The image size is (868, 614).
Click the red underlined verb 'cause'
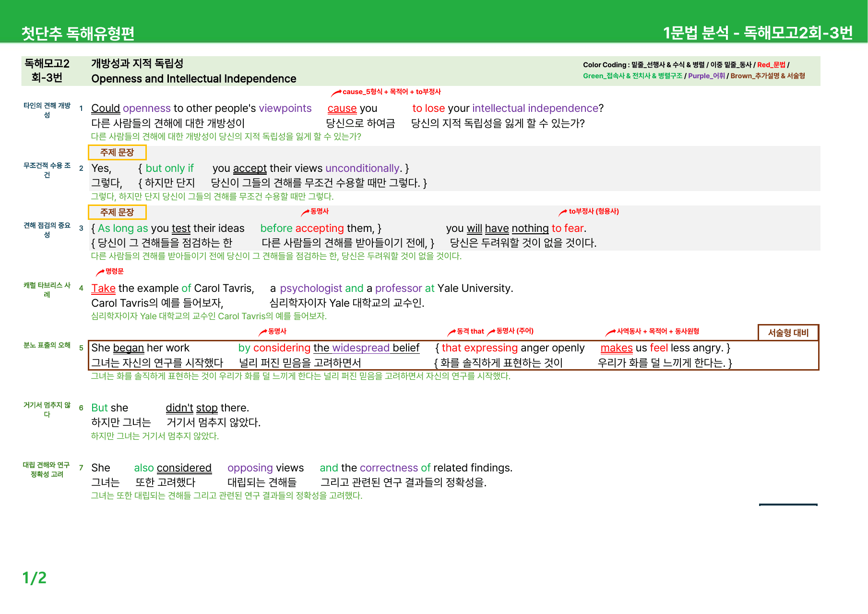[342, 108]
